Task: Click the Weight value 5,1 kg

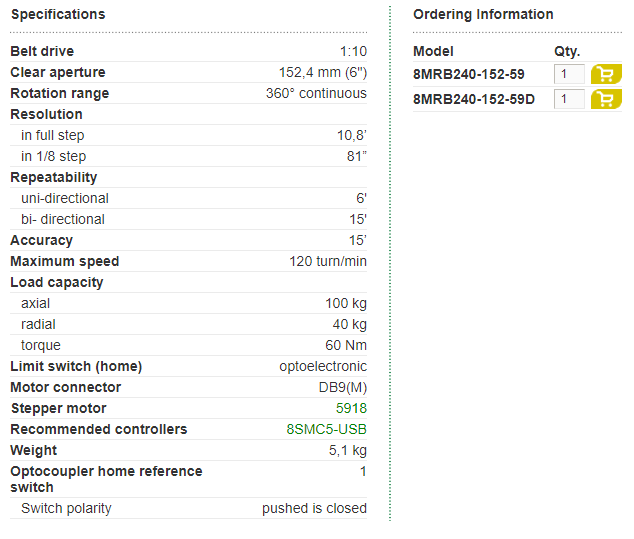Action: coord(348,450)
